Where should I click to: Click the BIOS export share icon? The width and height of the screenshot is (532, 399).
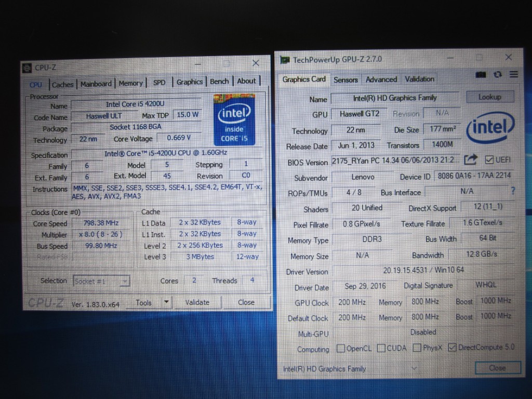pos(471,159)
